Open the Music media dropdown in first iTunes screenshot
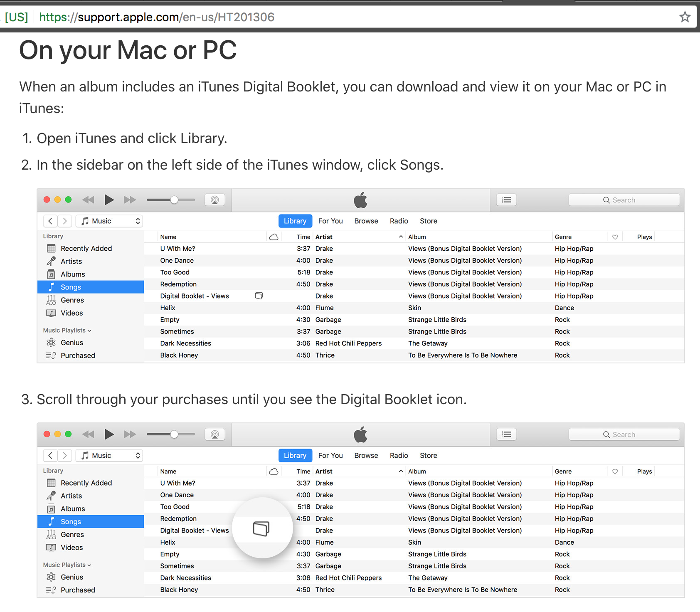The height and width of the screenshot is (612, 700). pyautogui.click(x=109, y=221)
